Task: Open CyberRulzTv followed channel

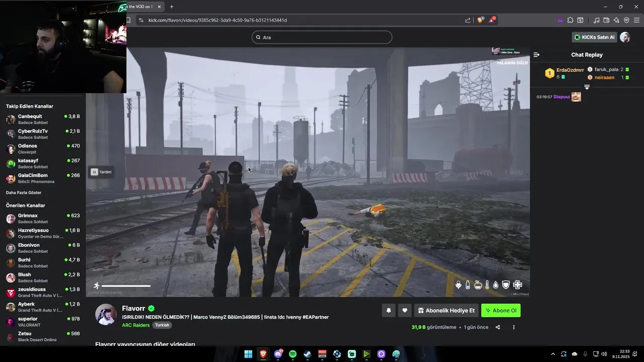Action: click(x=43, y=134)
